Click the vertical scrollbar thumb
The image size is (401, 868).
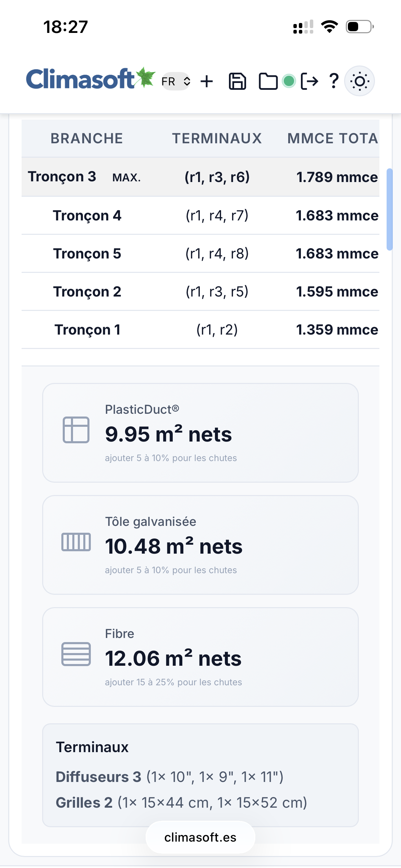pyautogui.click(x=389, y=209)
